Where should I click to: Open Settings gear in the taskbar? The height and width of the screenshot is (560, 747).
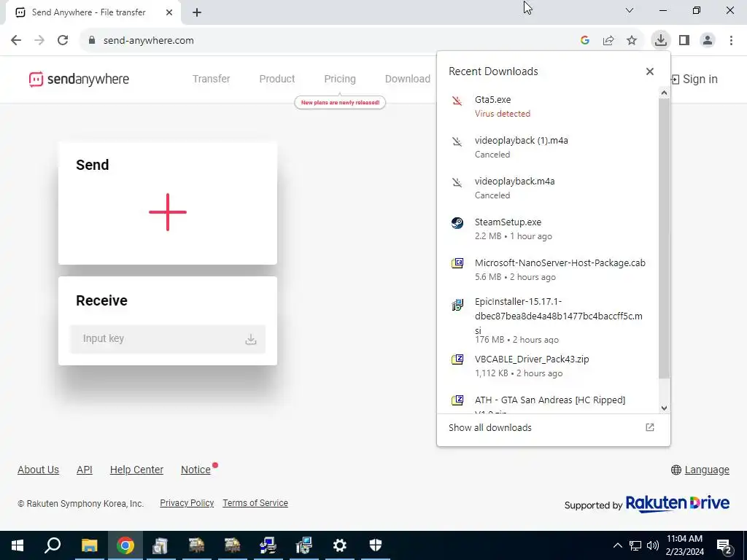pos(340,545)
